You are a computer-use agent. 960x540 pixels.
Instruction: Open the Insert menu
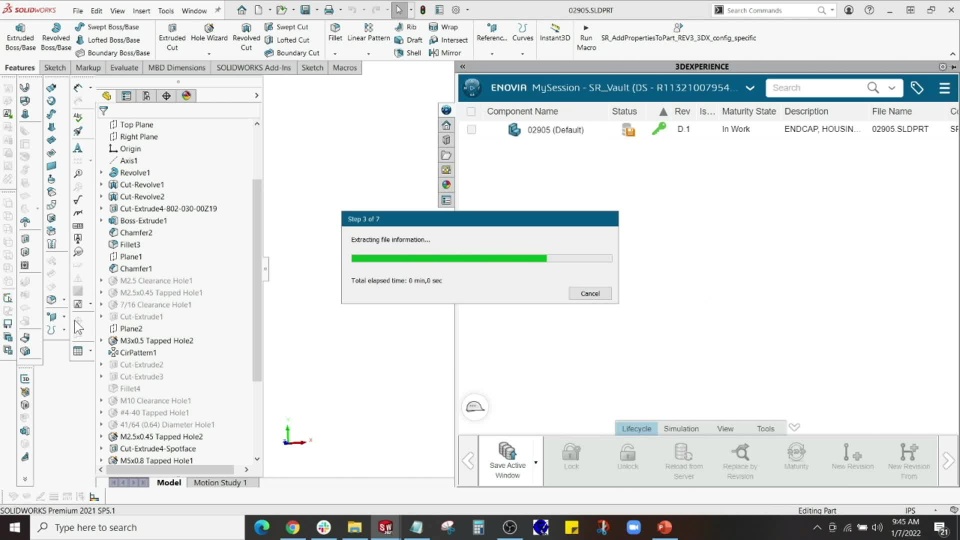pos(141,10)
